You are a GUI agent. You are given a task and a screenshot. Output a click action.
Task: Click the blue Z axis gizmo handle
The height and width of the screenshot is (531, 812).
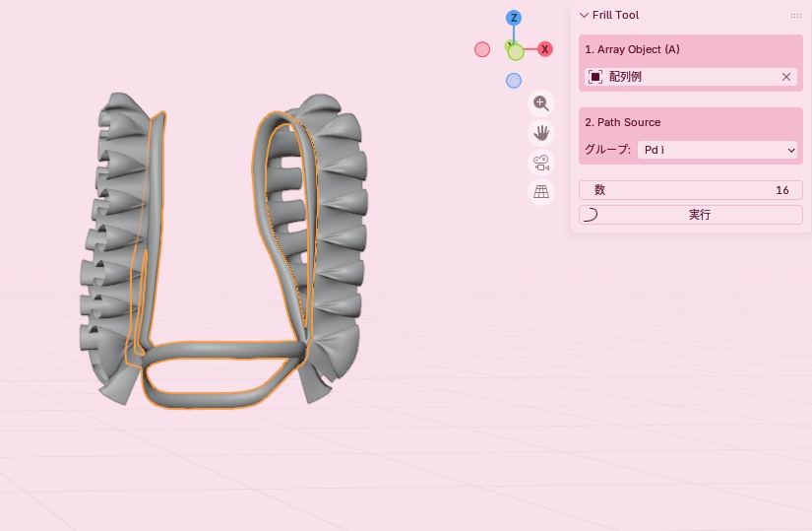514,18
